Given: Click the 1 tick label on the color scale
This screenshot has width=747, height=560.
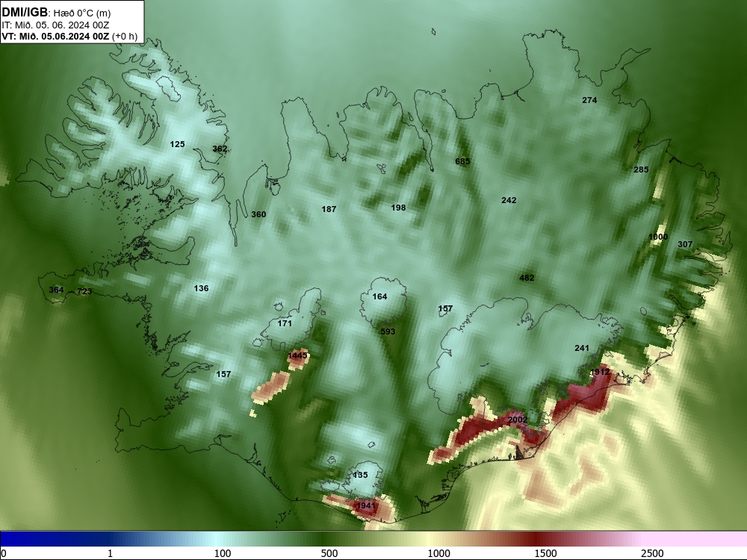Looking at the screenshot, I should (x=110, y=553).
